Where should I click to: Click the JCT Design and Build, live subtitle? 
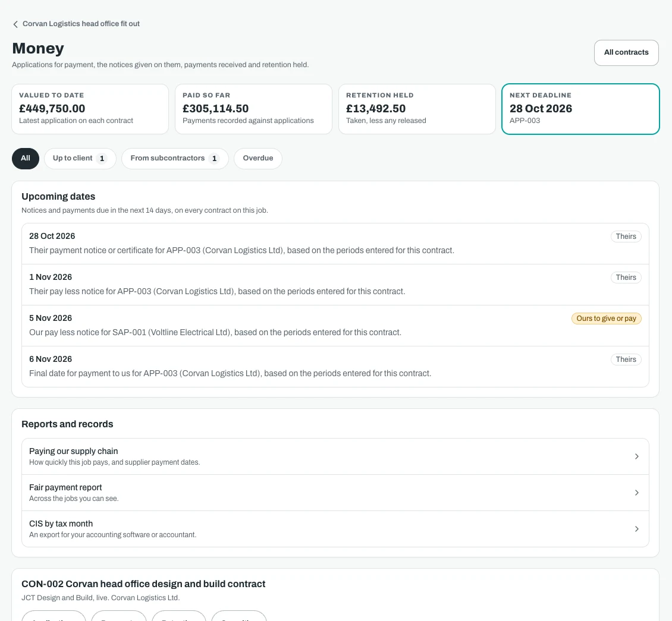101,598
